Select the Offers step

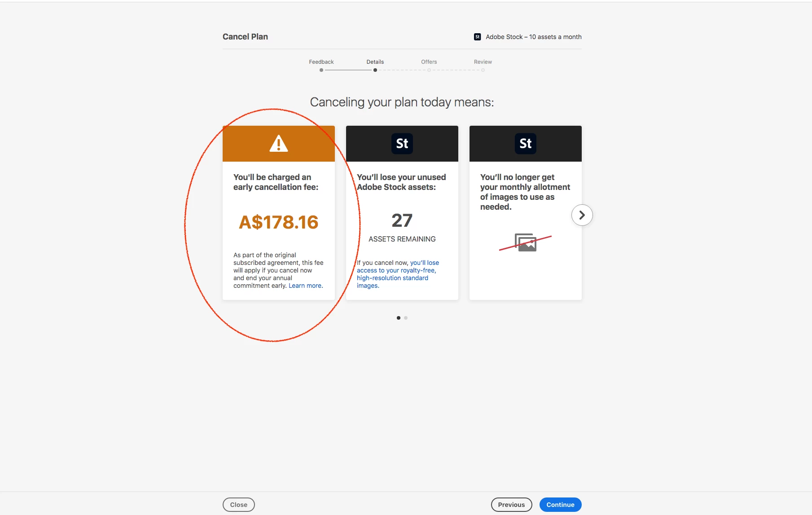[429, 62]
